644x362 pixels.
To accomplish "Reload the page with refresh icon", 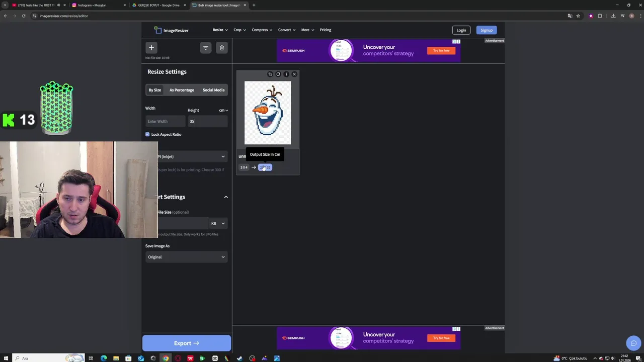I will [x=24, y=16].
